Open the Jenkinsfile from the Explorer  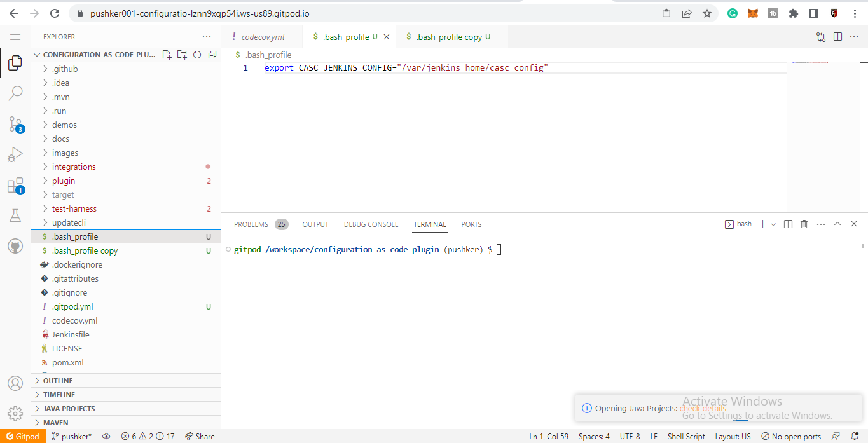[x=72, y=334]
